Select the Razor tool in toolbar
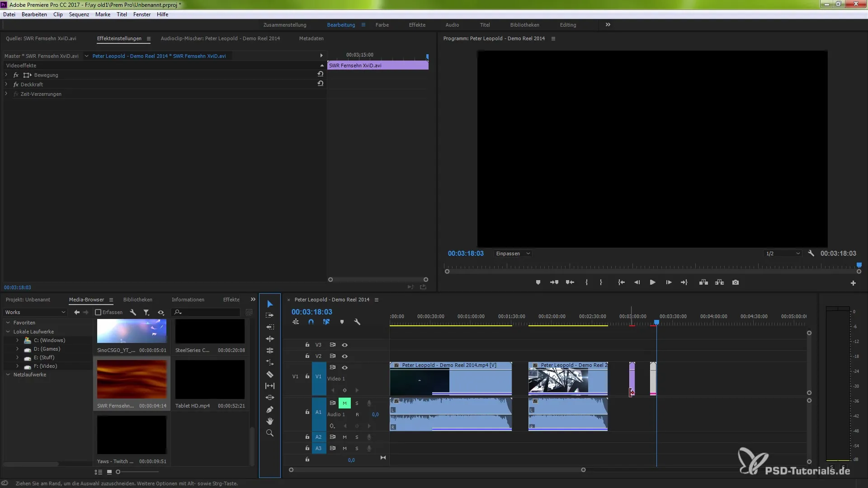Viewport: 868px width, 488px height. [270, 374]
